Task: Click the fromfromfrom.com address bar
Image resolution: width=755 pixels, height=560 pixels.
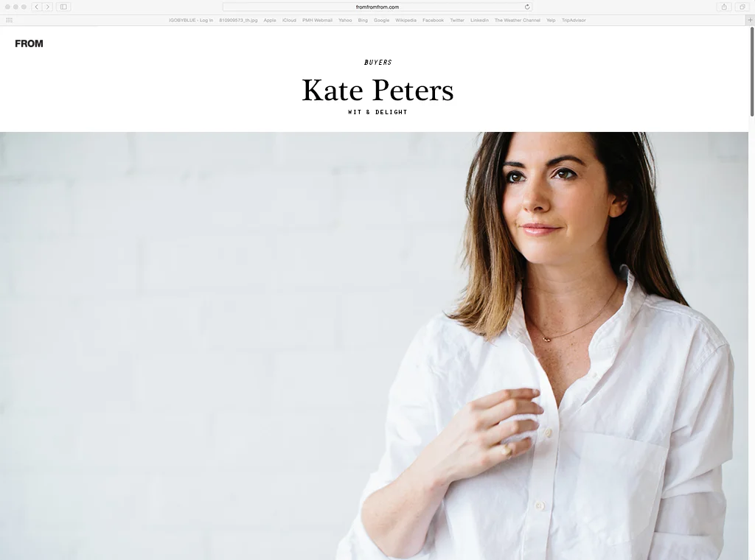Action: [x=377, y=7]
